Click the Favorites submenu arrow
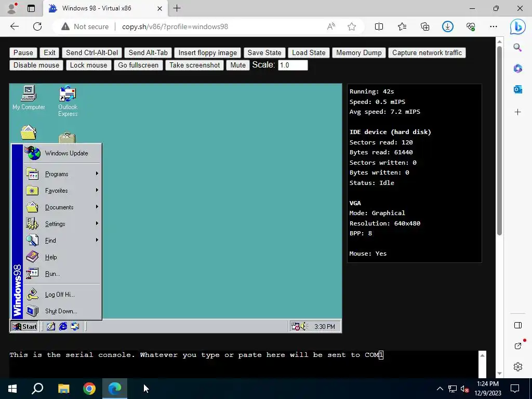 coord(97,190)
